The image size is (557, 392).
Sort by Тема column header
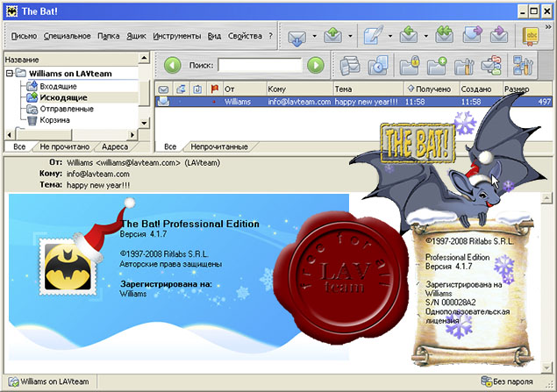click(368, 89)
